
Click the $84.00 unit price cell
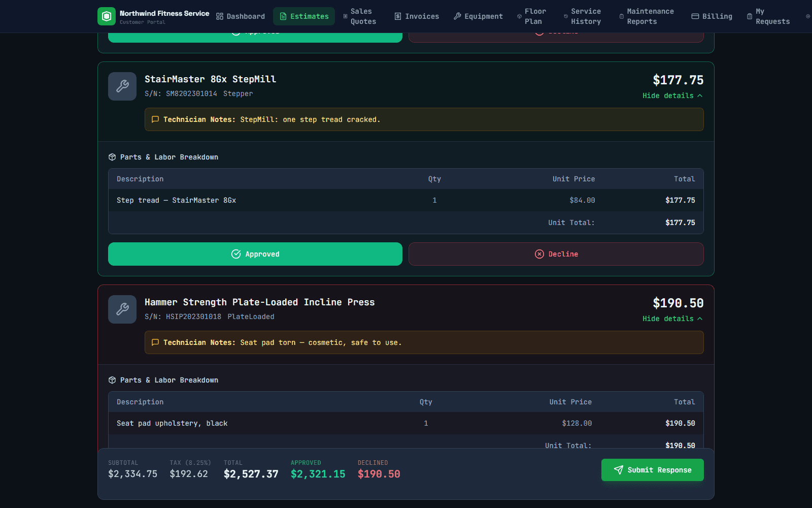(582, 200)
